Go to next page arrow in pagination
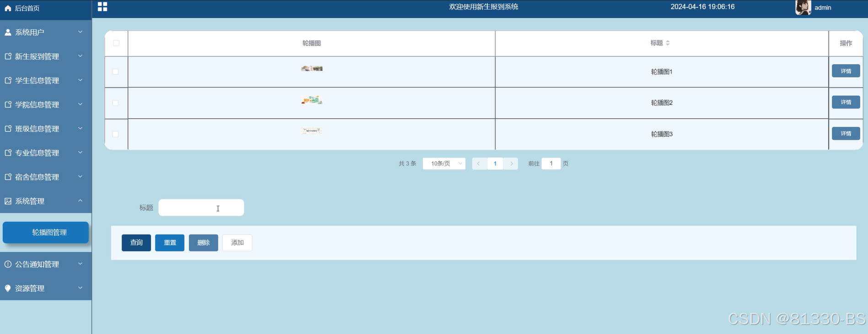 pos(512,164)
